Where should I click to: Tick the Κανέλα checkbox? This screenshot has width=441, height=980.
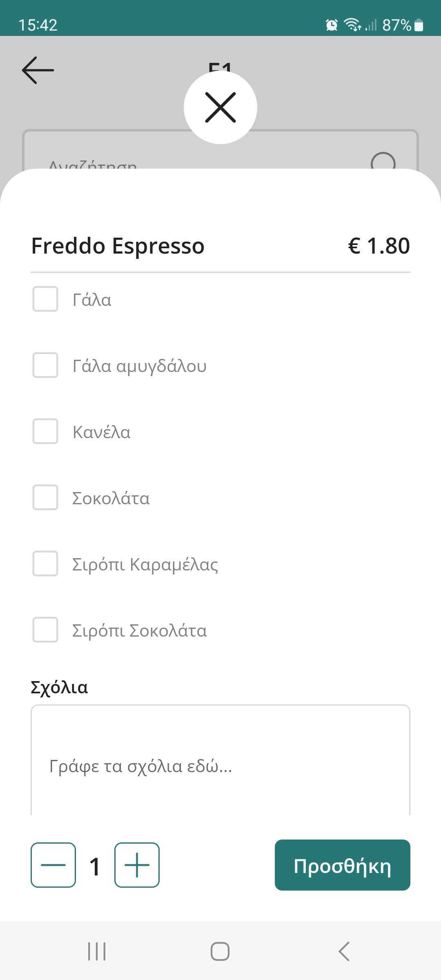45,432
